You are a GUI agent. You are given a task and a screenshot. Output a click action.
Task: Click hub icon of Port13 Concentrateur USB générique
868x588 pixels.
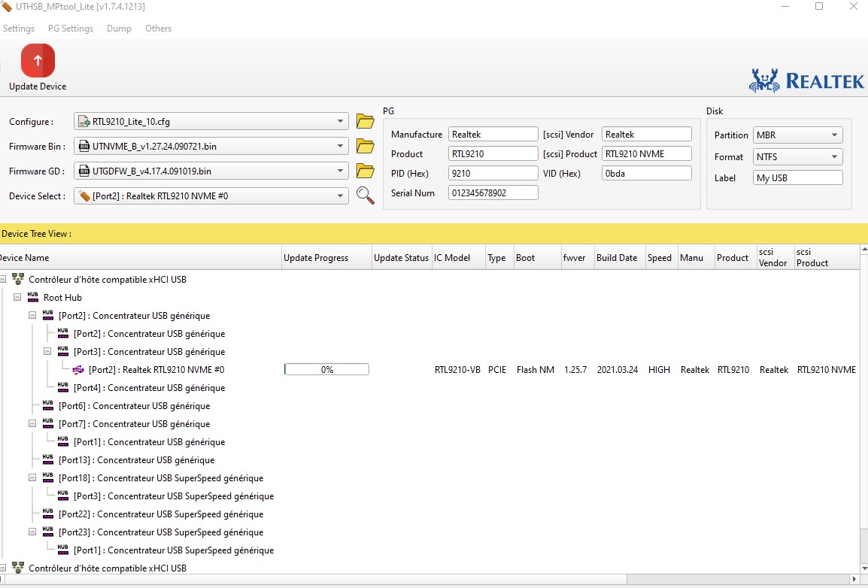point(47,459)
